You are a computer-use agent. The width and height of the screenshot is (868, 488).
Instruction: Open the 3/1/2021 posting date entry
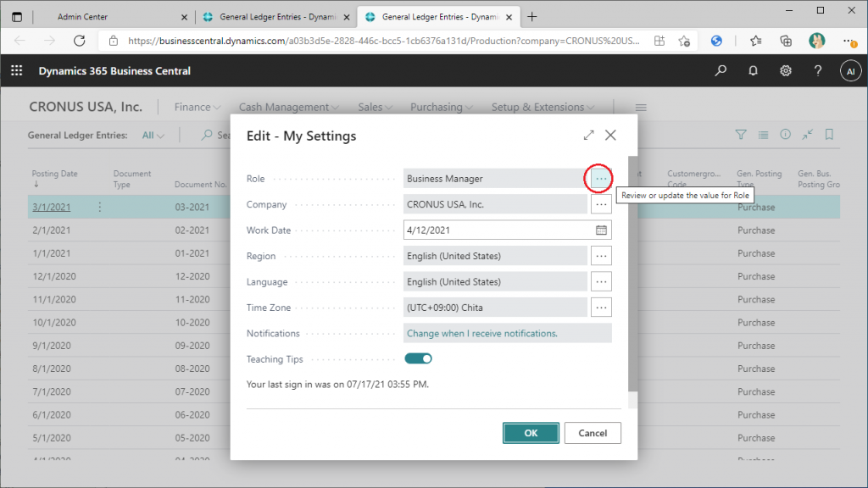(52, 207)
